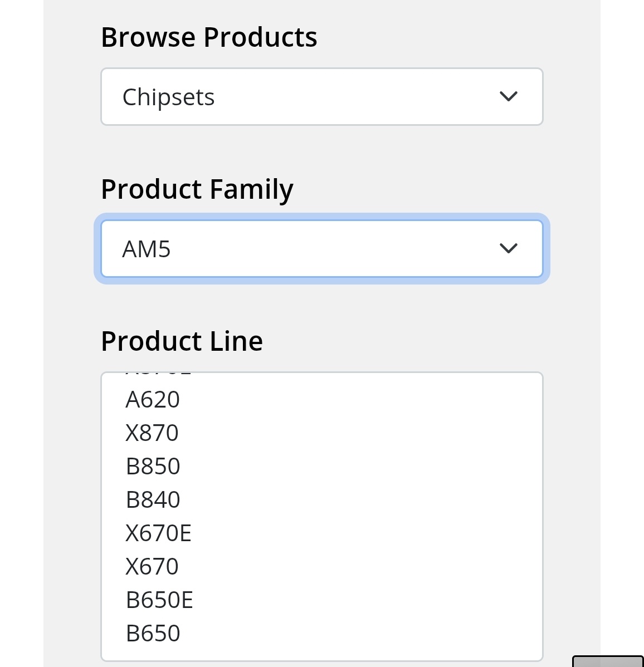This screenshot has width=644, height=667.
Task: Click the Product Family label
Action: click(x=197, y=189)
